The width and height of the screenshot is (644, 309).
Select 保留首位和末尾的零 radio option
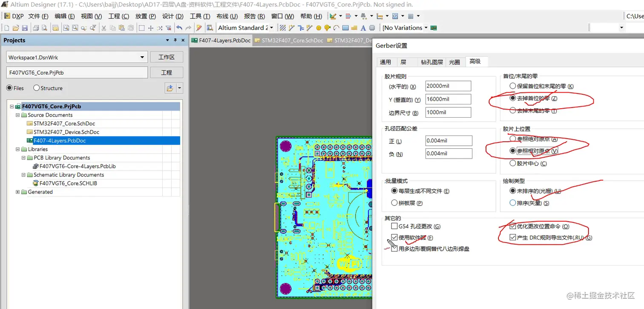[x=513, y=86]
